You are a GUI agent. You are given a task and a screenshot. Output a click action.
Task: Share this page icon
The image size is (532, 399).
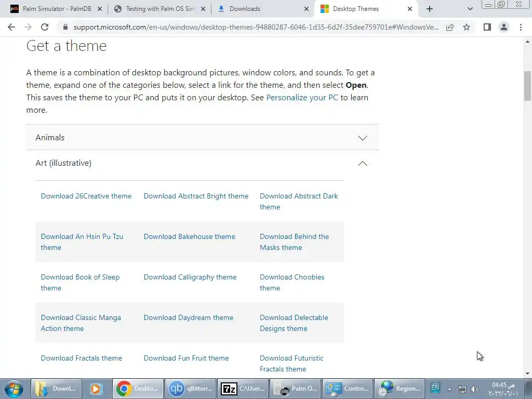click(x=450, y=27)
